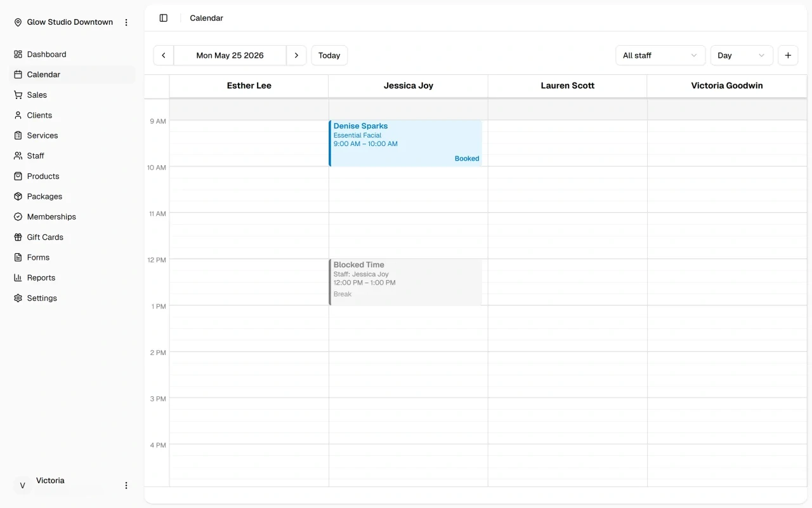
Task: Jump to Today
Action: point(329,55)
